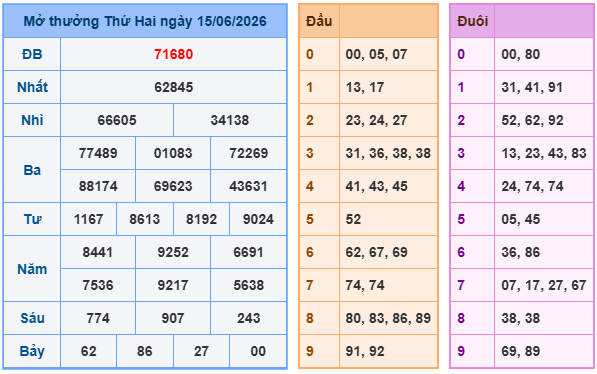This screenshot has width=597, height=374.
Task: Select the Ba prize number 01083
Action: 173,153
